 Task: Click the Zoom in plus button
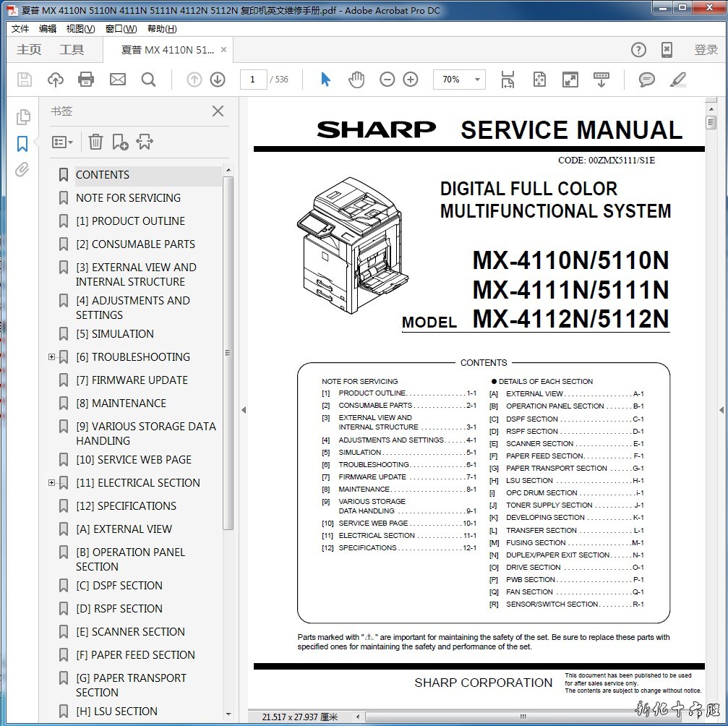pos(411,80)
